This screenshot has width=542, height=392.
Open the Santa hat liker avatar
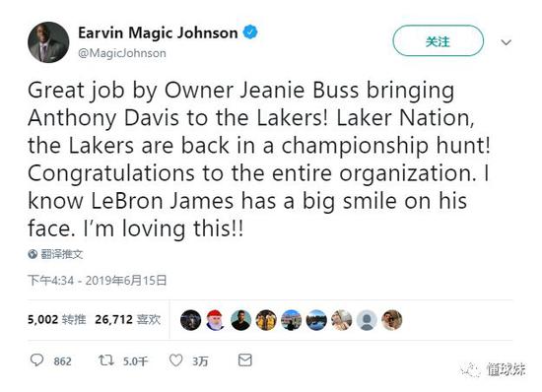coord(216,320)
